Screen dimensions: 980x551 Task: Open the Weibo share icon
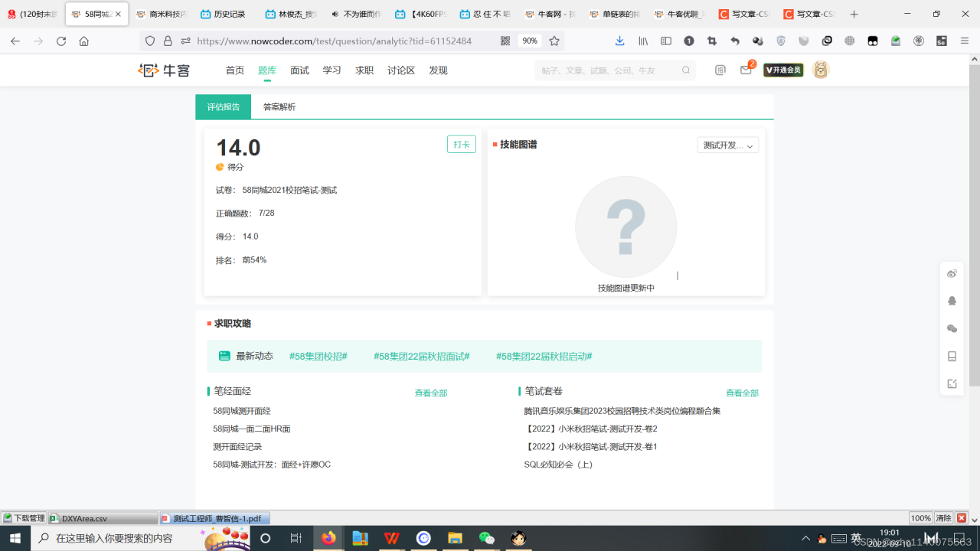coord(952,273)
